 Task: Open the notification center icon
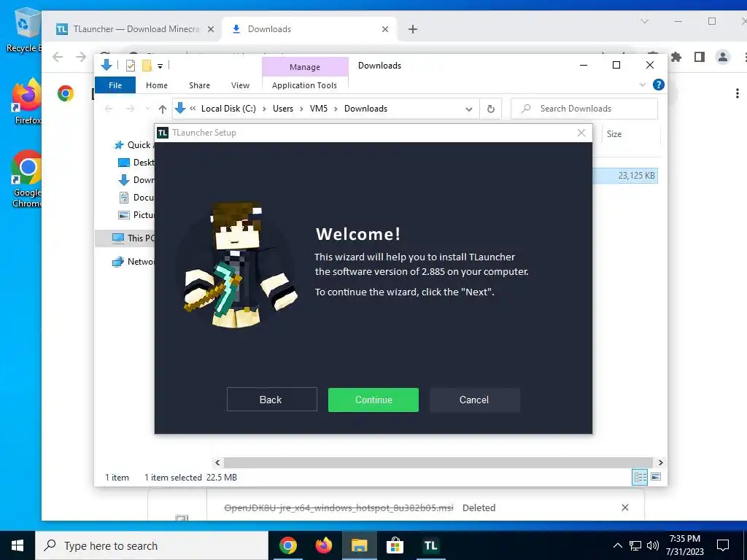[723, 545]
